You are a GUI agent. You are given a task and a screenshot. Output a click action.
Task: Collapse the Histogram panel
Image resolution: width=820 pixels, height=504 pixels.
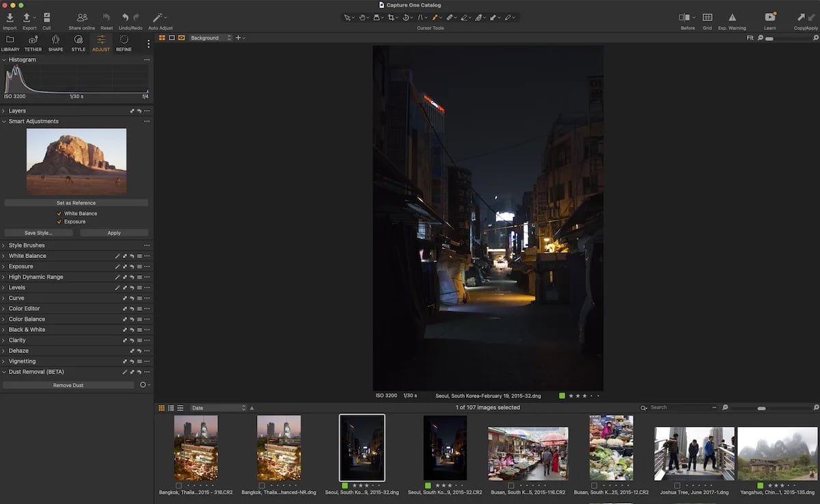5,59
